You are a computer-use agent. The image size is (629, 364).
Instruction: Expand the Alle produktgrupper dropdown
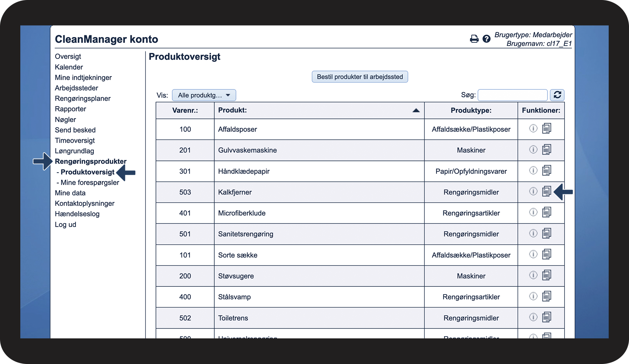(204, 95)
